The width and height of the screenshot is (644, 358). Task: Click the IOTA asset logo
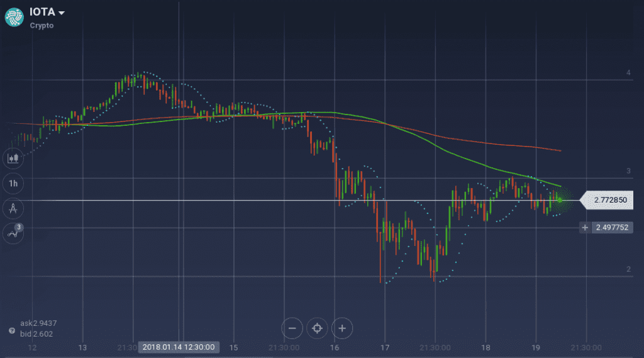[14, 17]
